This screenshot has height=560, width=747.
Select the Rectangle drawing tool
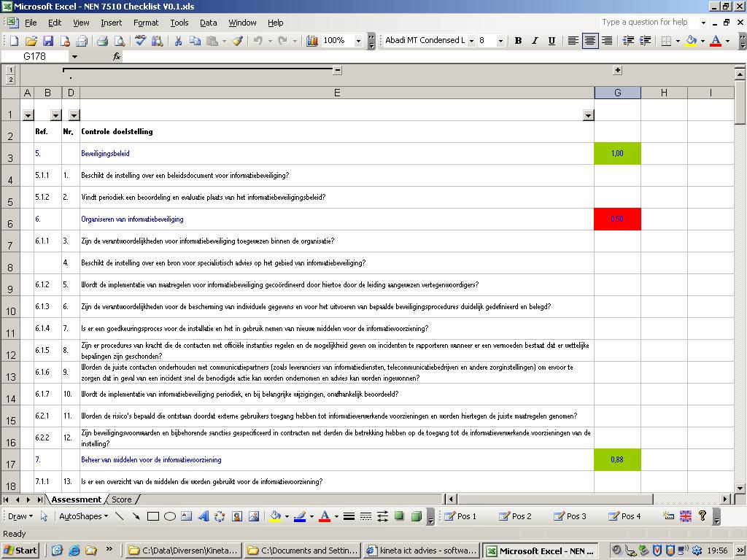click(x=153, y=516)
